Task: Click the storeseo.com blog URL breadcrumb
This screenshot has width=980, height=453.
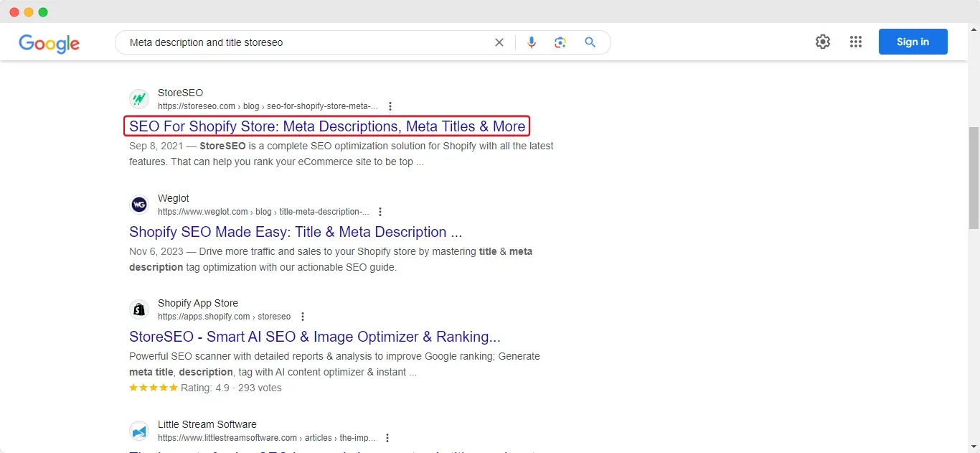Action: [268, 106]
